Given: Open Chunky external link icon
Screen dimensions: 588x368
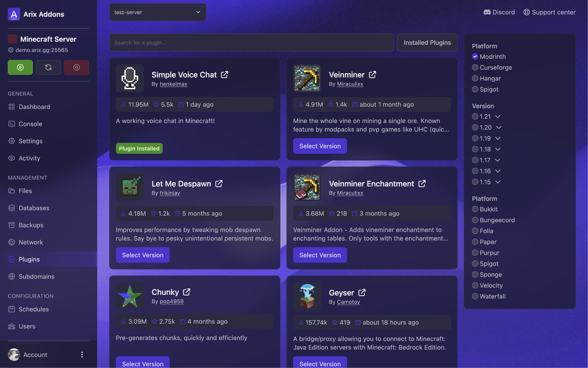Looking at the screenshot, I should pos(186,292).
